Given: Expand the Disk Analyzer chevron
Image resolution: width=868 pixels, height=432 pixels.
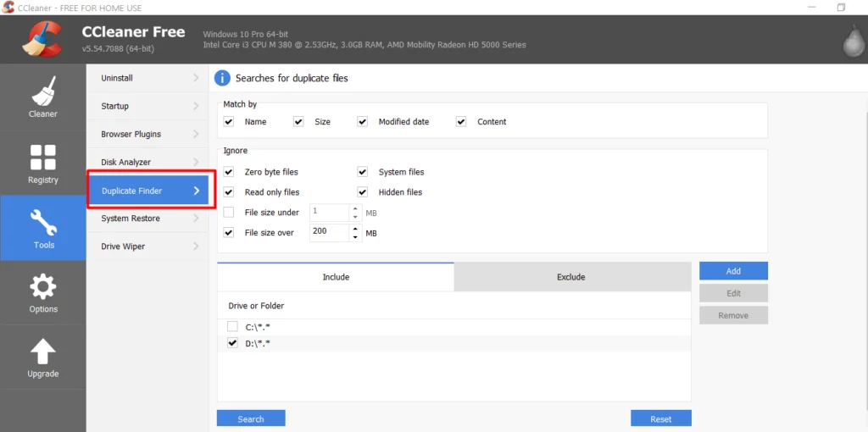Looking at the screenshot, I should coord(196,162).
